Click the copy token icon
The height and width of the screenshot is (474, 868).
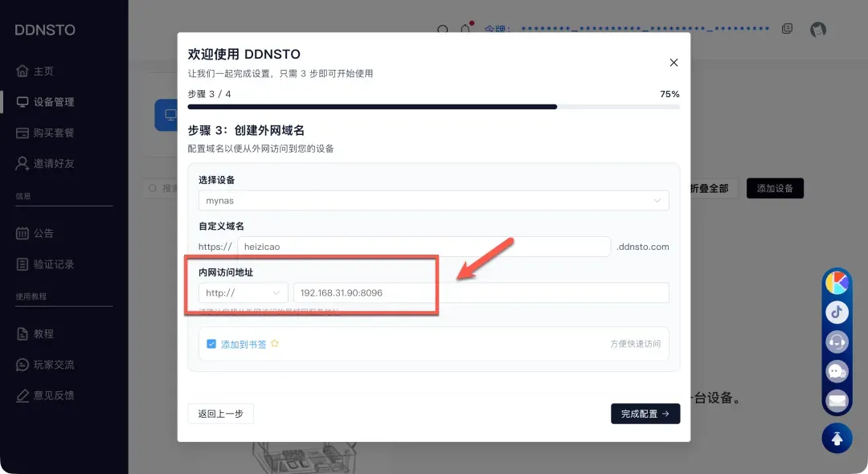787,29
